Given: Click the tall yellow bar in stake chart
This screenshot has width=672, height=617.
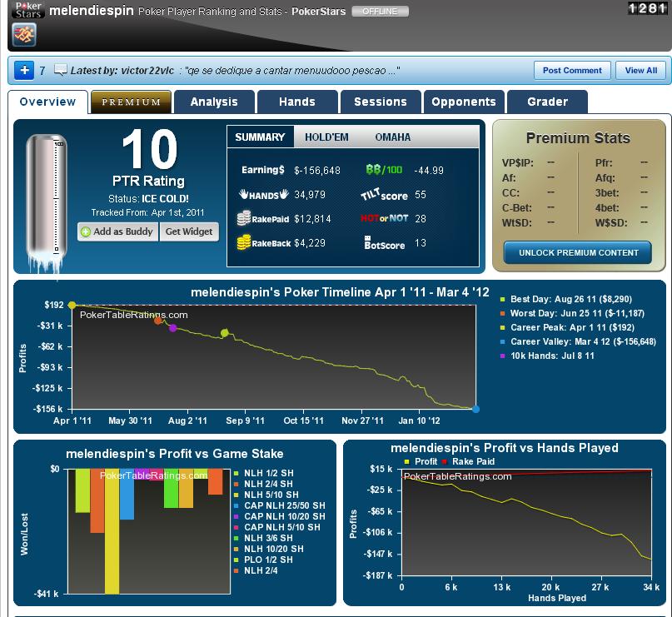Looking at the screenshot, I should [112, 531].
